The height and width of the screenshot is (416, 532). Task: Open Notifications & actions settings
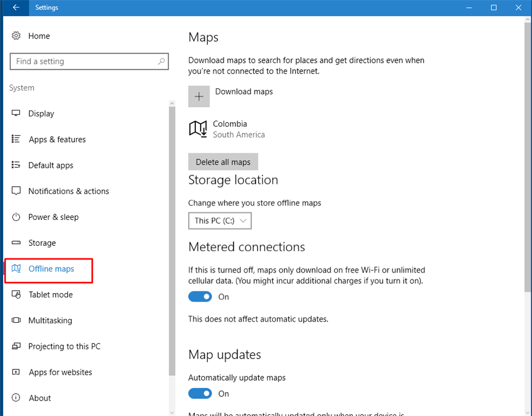point(68,191)
